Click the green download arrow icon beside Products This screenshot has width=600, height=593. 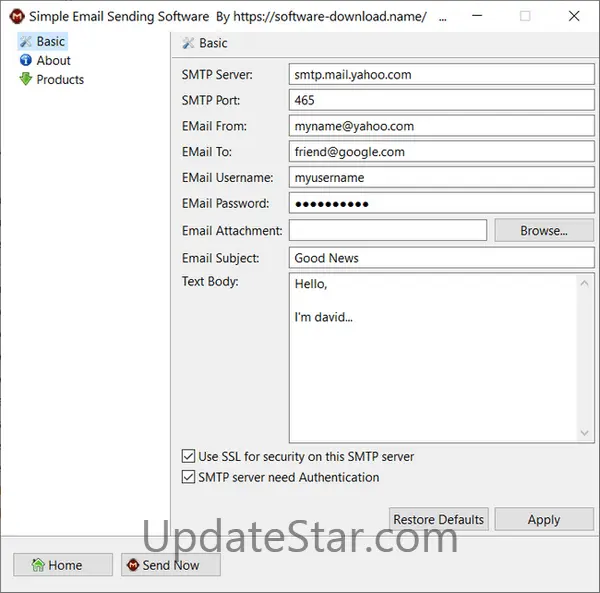click(x=26, y=79)
